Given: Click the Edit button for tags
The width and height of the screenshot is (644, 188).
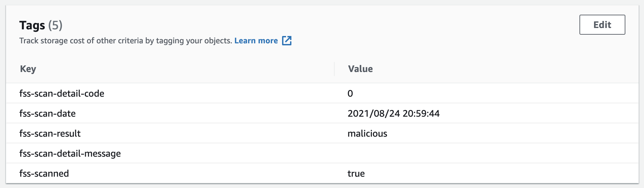Looking at the screenshot, I should [x=602, y=25].
